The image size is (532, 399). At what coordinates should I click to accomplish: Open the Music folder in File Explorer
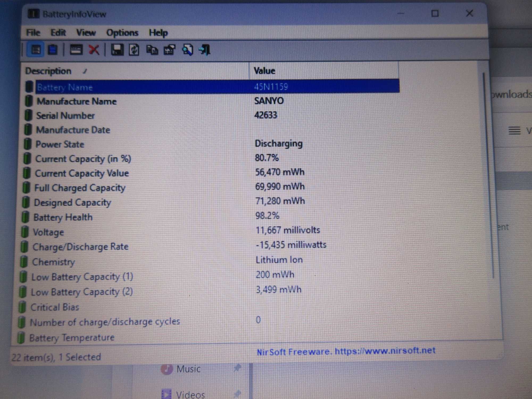[x=189, y=369]
